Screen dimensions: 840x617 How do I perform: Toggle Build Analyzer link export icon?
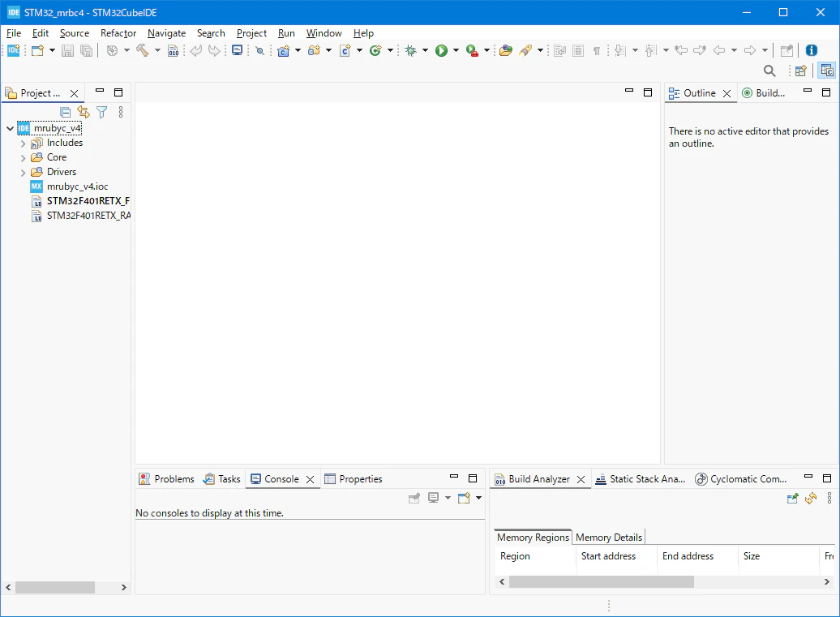coord(792,498)
